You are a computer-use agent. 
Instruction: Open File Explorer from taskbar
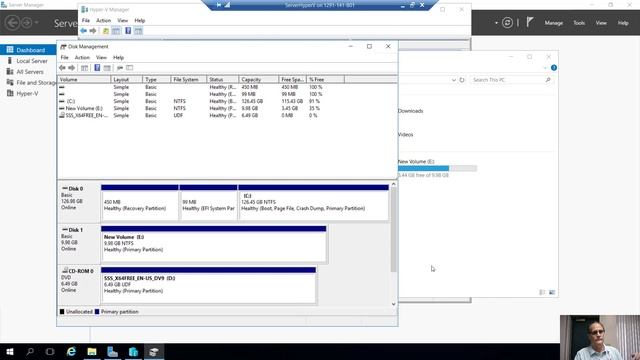point(92,351)
